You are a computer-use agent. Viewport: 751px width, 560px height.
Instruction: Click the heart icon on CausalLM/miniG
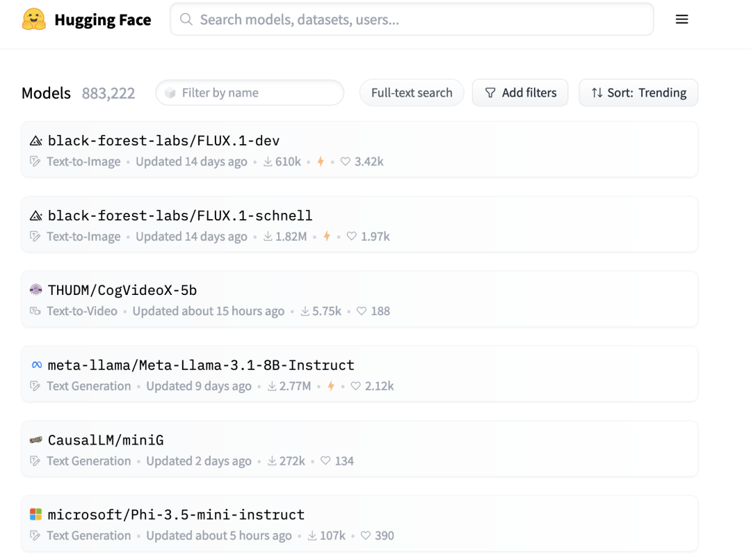(x=325, y=461)
